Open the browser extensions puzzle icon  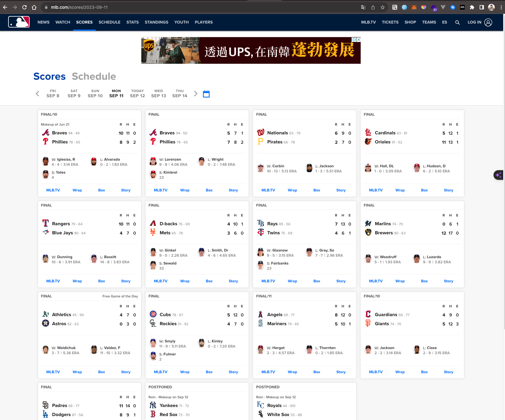pyautogui.click(x=472, y=7)
